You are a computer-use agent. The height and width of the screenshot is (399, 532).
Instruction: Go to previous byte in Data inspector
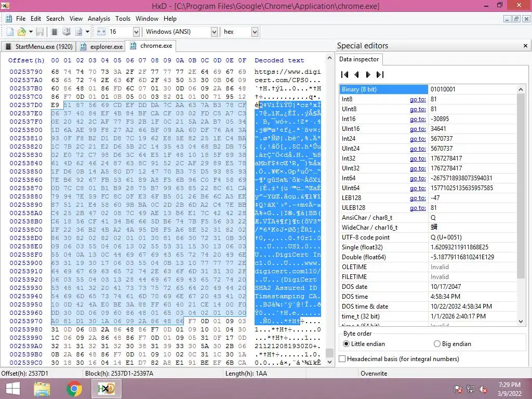356,75
